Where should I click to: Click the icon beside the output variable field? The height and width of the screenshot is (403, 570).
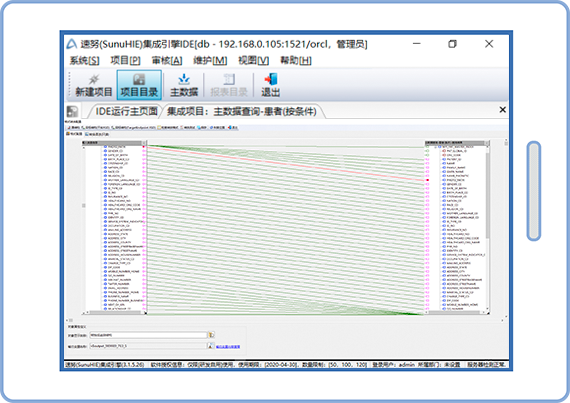point(210,346)
